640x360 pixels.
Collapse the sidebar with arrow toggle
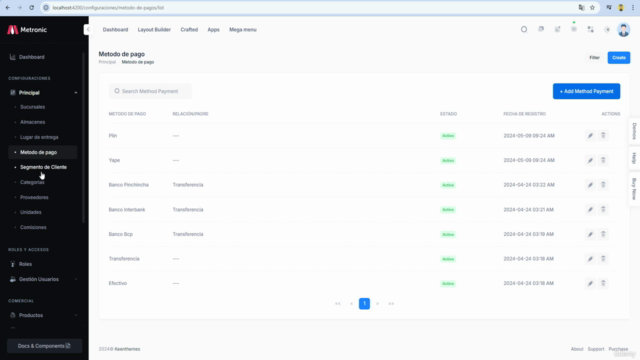click(x=88, y=29)
